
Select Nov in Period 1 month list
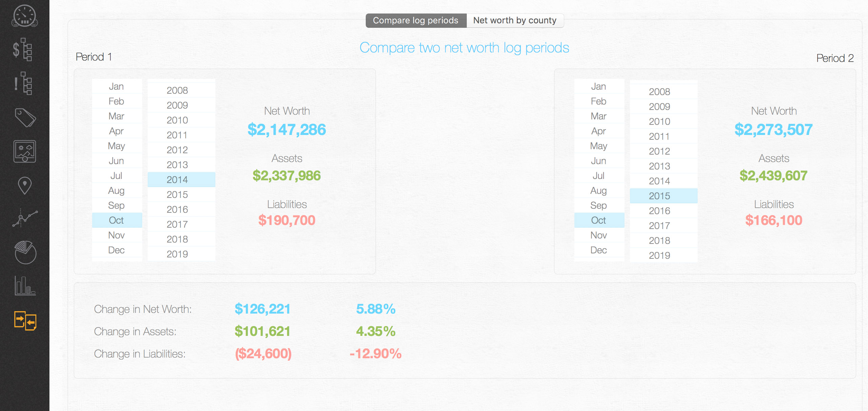(x=117, y=235)
